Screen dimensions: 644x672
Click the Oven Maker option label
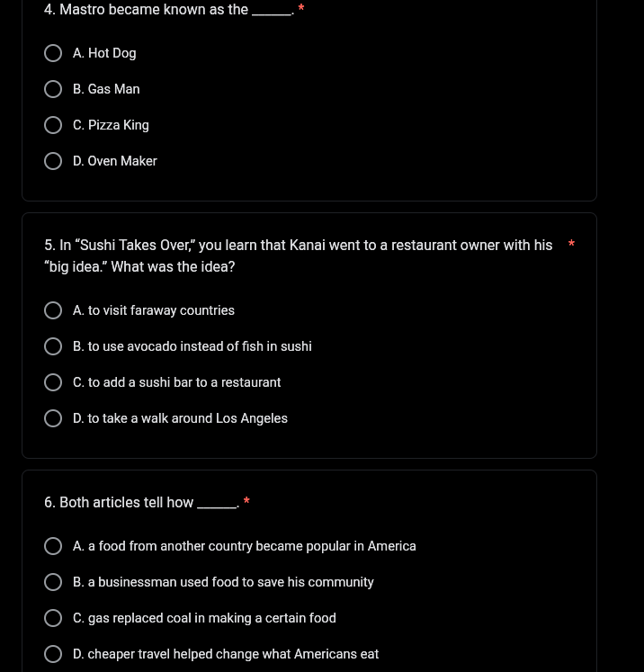[x=115, y=161]
